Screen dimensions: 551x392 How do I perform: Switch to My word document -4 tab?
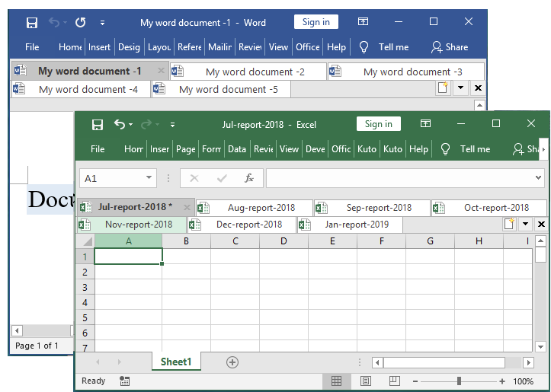82,89
